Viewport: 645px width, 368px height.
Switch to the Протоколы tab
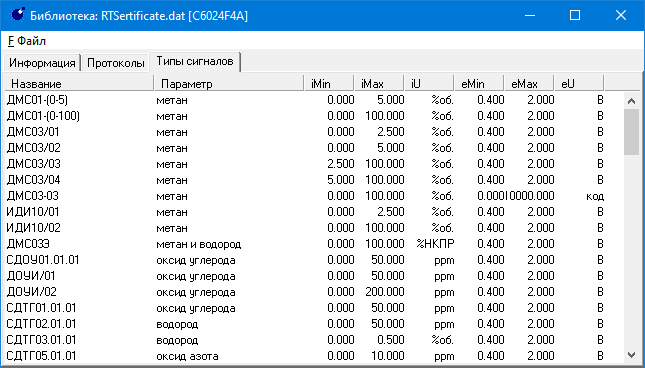click(116, 63)
